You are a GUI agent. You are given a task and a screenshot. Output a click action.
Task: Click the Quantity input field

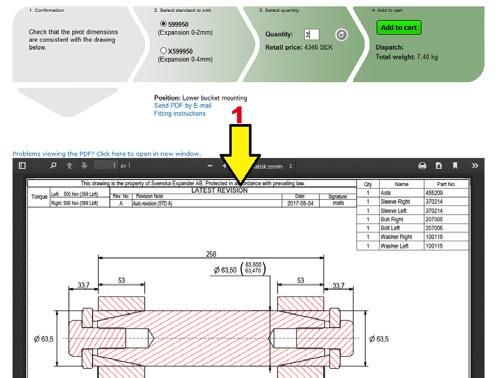312,34
